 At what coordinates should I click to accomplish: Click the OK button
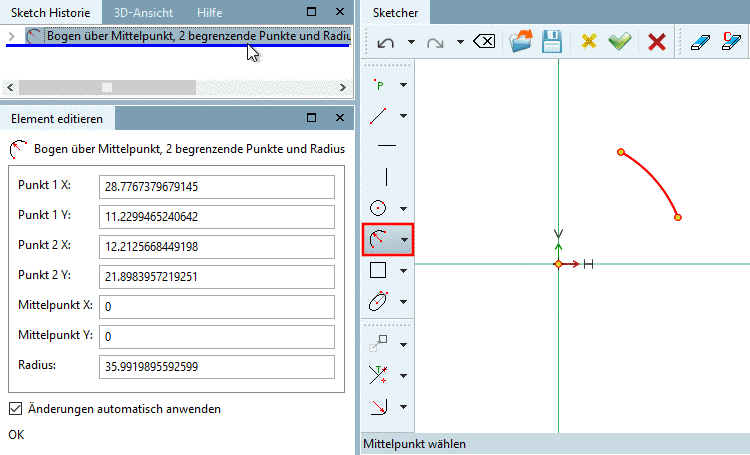(16, 434)
